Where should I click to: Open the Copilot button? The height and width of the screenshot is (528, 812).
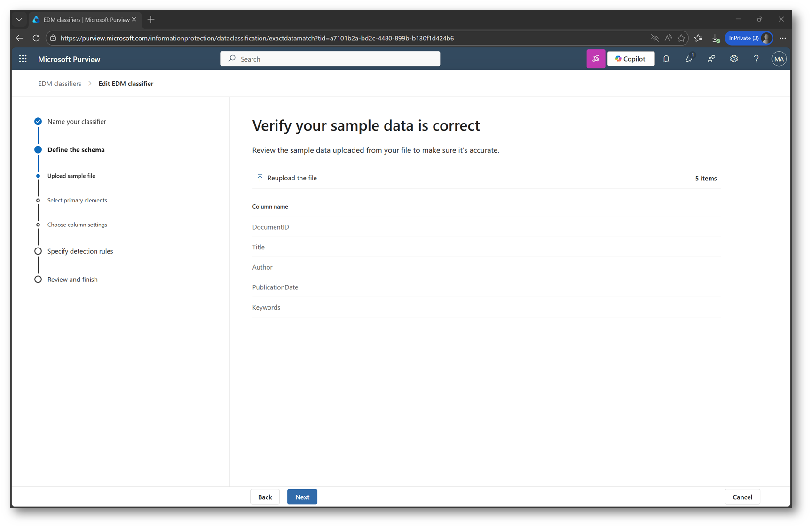pyautogui.click(x=631, y=59)
